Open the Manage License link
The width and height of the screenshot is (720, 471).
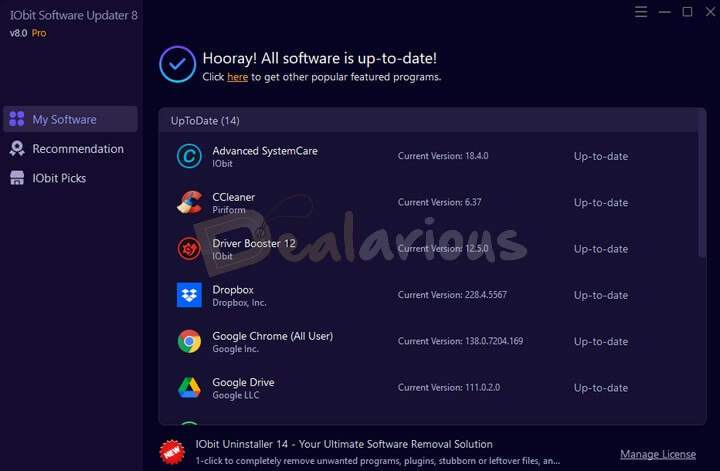tap(658, 454)
